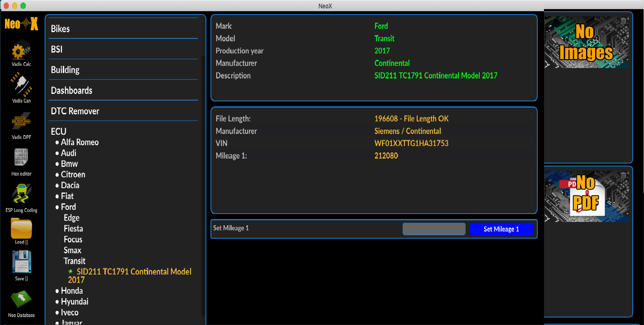Expand the Dashboards category

72,91
